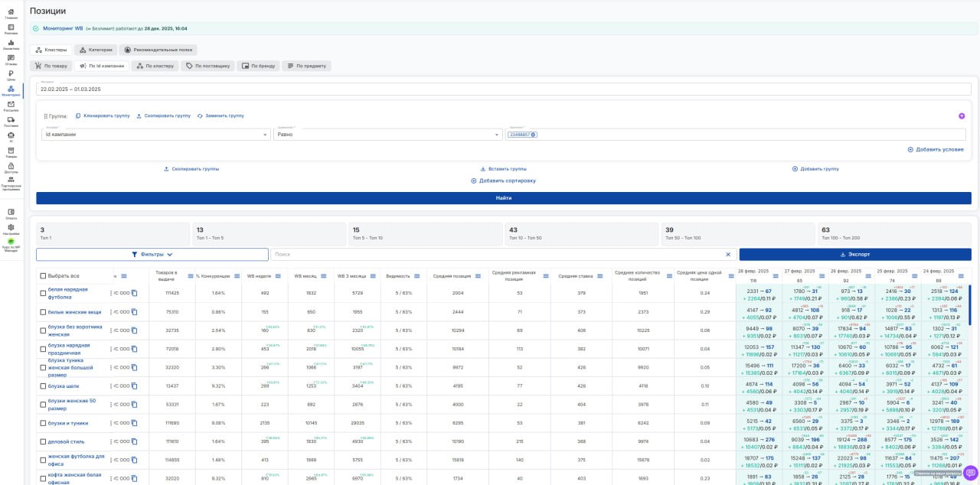Screen dimensions: 980x485
Task: Open Аналитика in the left sidebar
Action: point(11,44)
